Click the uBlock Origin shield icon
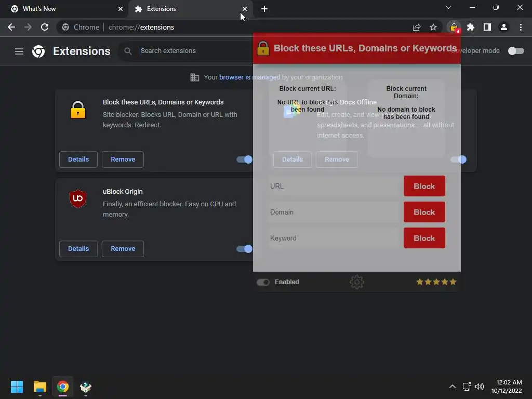532x399 pixels. pyautogui.click(x=78, y=199)
